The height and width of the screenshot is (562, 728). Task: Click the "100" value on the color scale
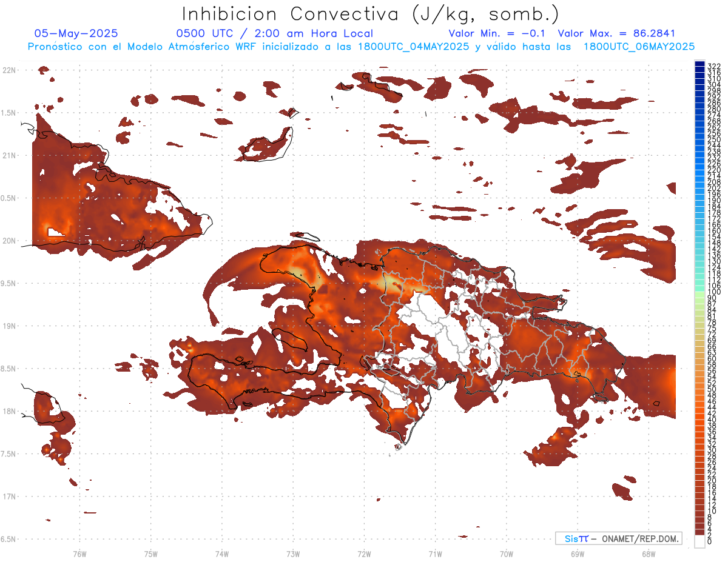pyautogui.click(x=714, y=292)
